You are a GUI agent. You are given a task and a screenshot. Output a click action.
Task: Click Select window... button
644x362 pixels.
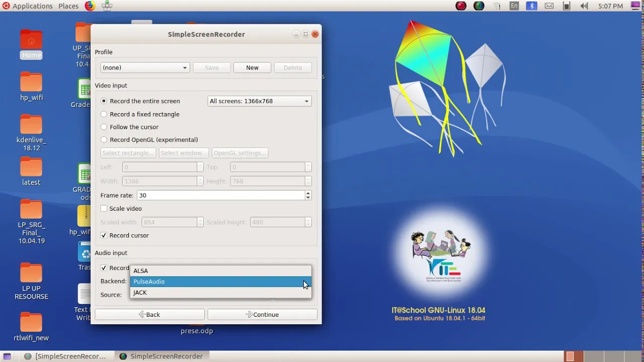(x=184, y=153)
